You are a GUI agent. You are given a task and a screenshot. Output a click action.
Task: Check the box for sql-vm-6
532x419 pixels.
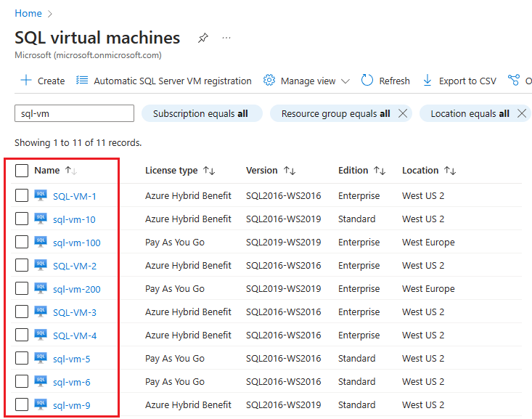22,382
